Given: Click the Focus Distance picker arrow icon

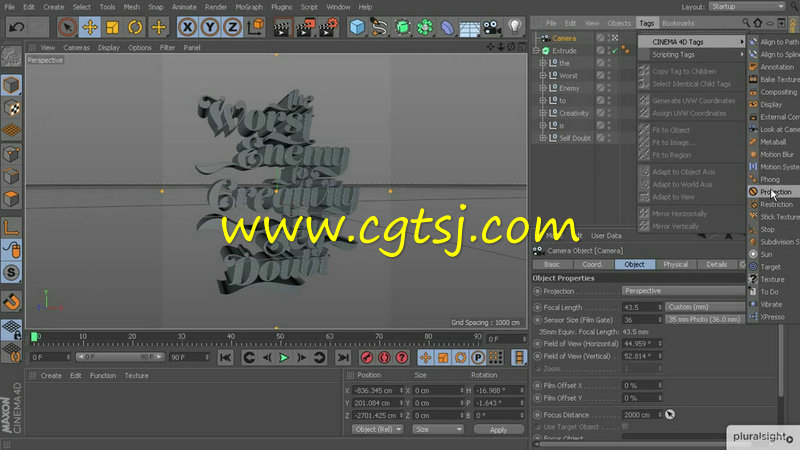Looking at the screenshot, I should point(670,415).
